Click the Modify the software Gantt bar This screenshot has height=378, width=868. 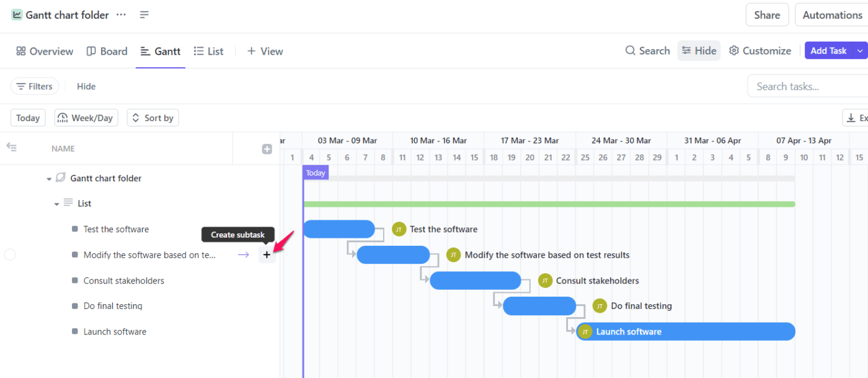pyautogui.click(x=394, y=254)
